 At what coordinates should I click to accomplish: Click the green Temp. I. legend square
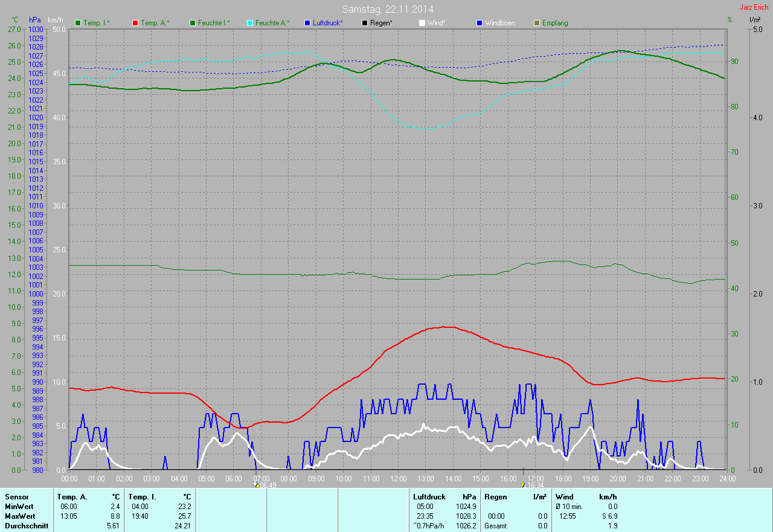78,23
